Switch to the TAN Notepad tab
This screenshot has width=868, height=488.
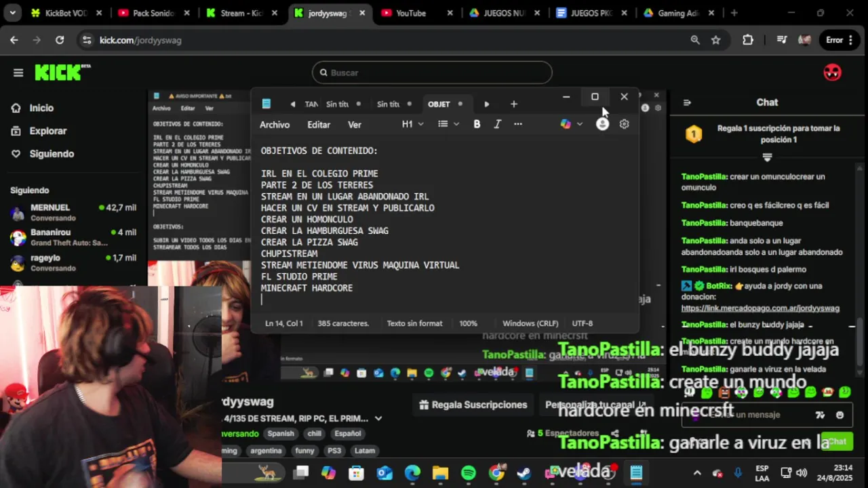coord(311,104)
